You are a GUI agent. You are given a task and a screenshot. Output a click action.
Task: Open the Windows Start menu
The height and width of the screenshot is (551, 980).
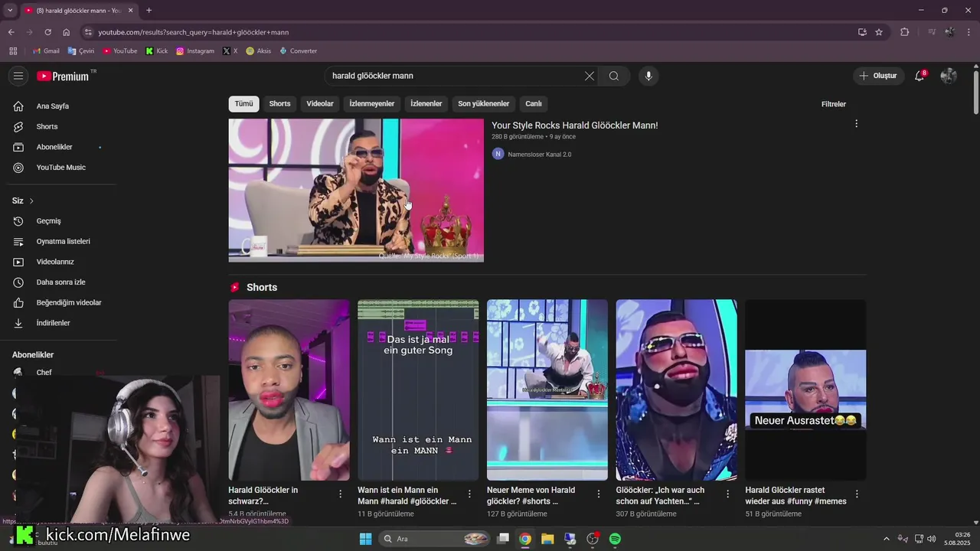[x=365, y=539]
